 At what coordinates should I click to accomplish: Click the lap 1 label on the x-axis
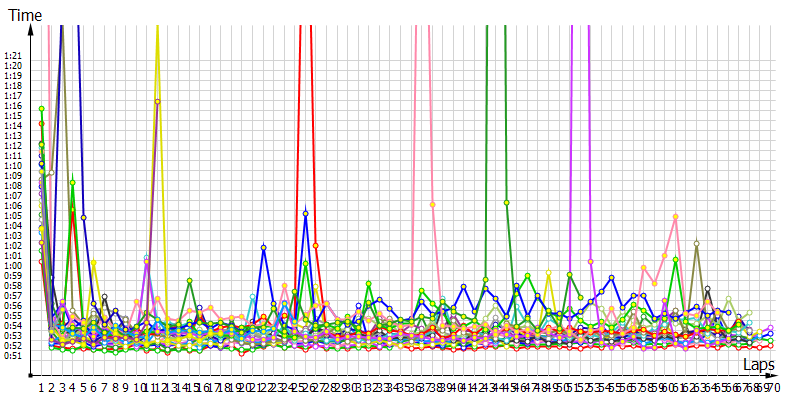pyautogui.click(x=42, y=387)
